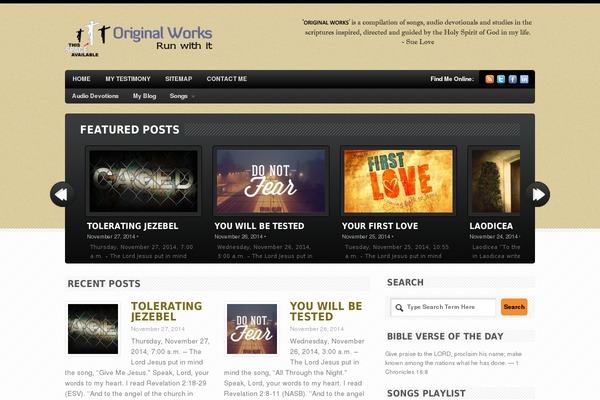Open featured title You Will Be Tested

tap(259, 226)
